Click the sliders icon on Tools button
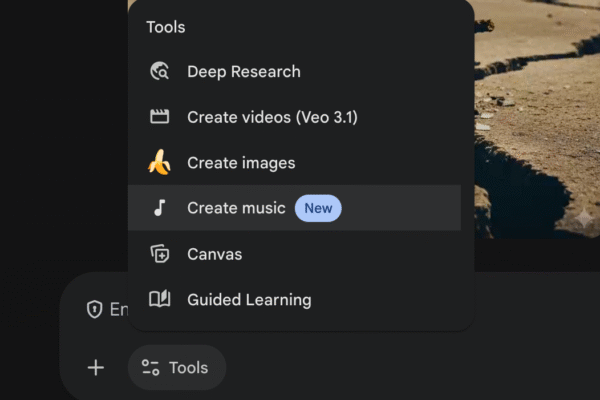The height and width of the screenshot is (400, 600). point(150,367)
